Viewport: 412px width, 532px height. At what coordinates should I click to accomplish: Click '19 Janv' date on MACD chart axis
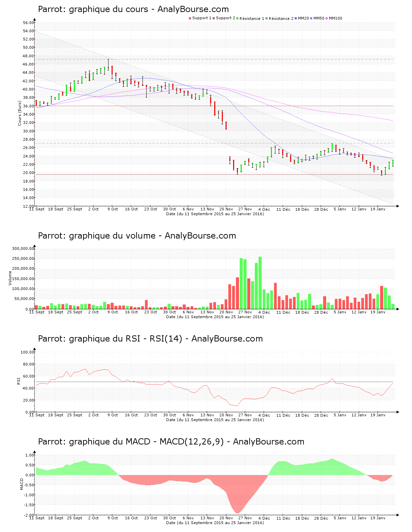[378, 518]
